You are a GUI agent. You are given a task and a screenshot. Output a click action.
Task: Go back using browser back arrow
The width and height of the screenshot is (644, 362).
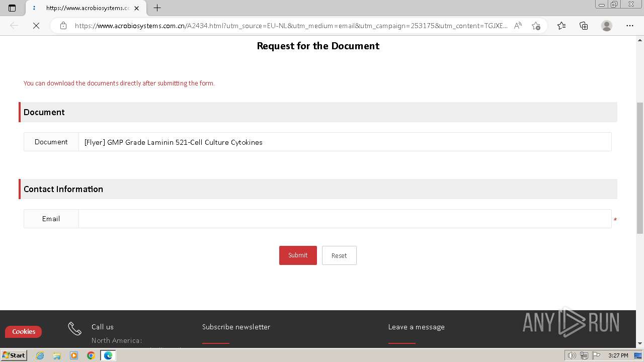(14, 26)
